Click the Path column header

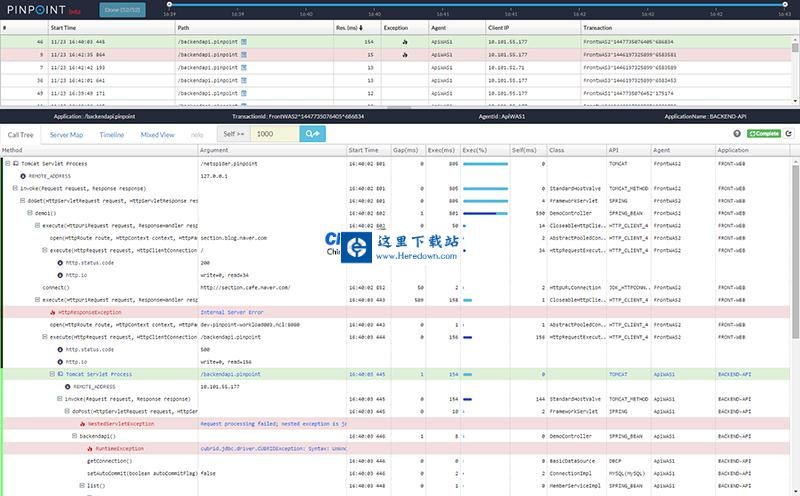pyautogui.click(x=183, y=28)
